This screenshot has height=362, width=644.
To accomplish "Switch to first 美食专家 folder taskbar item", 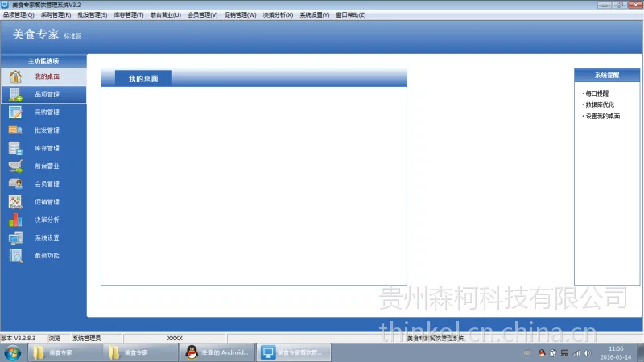I will [x=65, y=352].
